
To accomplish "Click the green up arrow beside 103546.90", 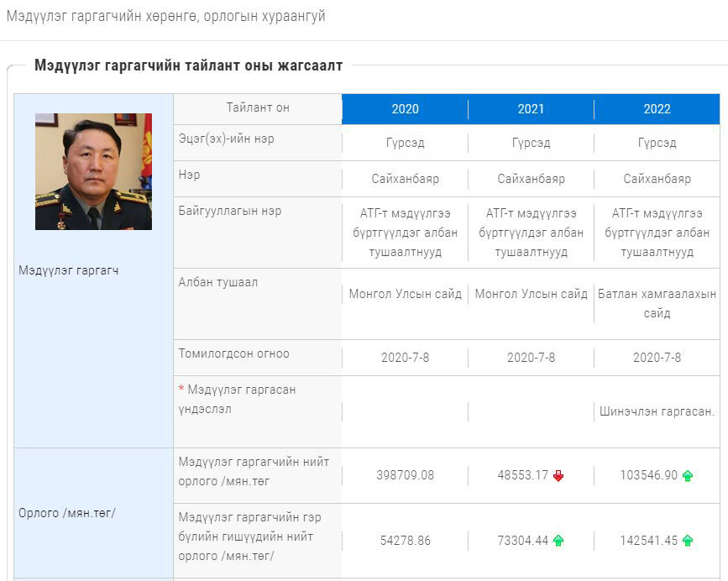I will (x=688, y=476).
